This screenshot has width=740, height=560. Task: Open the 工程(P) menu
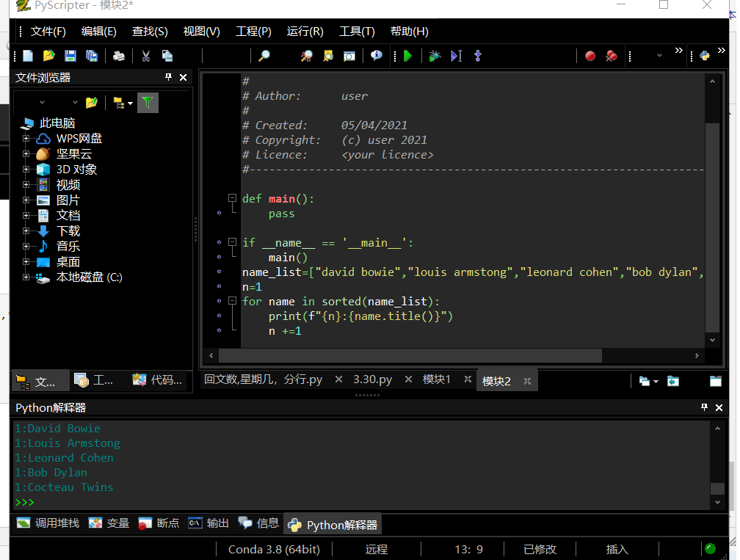253,32
